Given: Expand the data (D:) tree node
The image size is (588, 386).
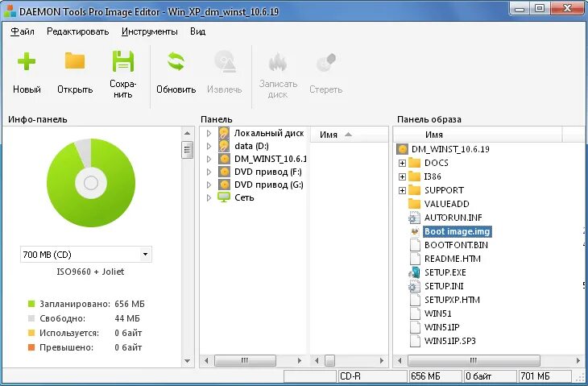Looking at the screenshot, I should pos(209,146).
